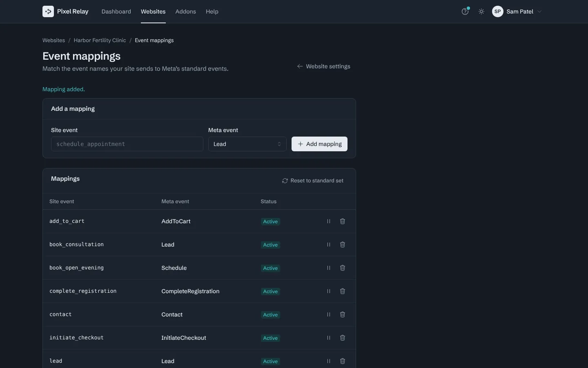Expand the Sam Patel account menu chevron

pos(539,11)
